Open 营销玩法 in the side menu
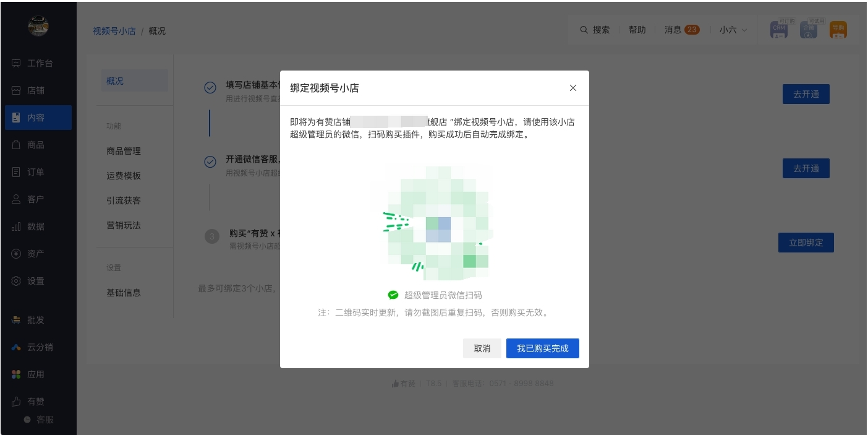This screenshot has width=868, height=435. (x=124, y=225)
